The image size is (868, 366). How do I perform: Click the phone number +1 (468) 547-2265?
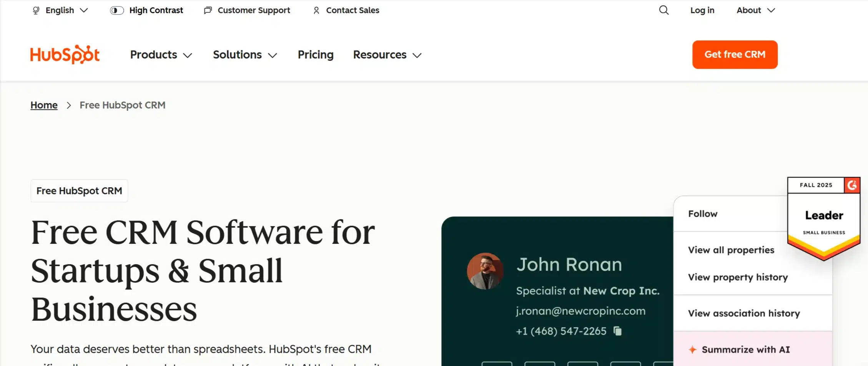(x=561, y=331)
